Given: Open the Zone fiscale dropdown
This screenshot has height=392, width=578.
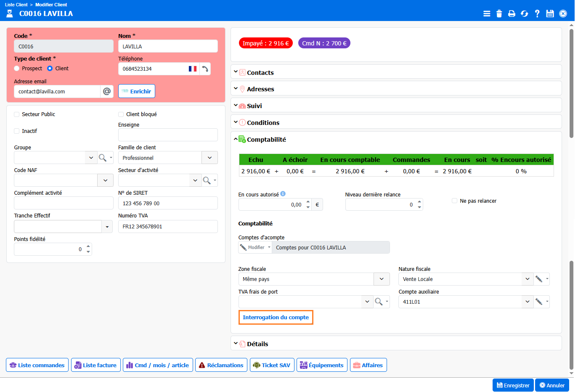Looking at the screenshot, I should pos(382,279).
